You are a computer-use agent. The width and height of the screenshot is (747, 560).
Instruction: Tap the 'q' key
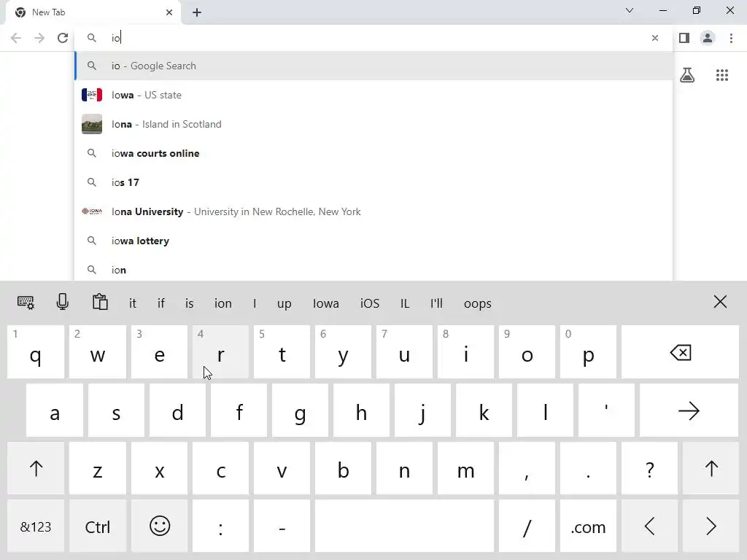[x=36, y=352]
